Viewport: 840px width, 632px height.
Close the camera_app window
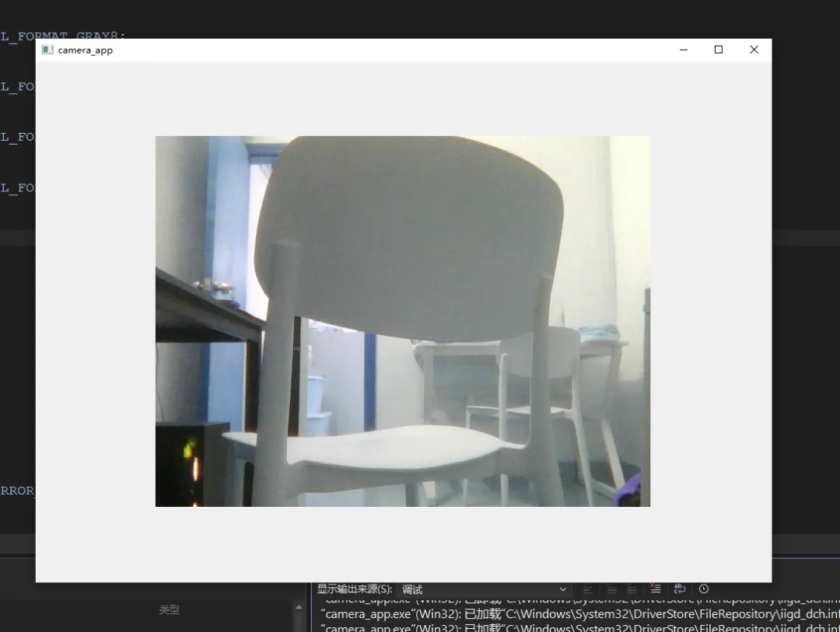click(x=754, y=50)
